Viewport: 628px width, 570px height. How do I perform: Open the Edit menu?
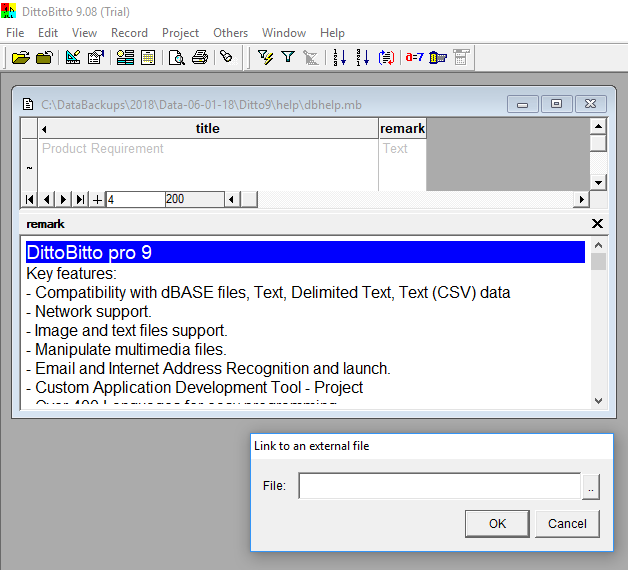tap(48, 33)
